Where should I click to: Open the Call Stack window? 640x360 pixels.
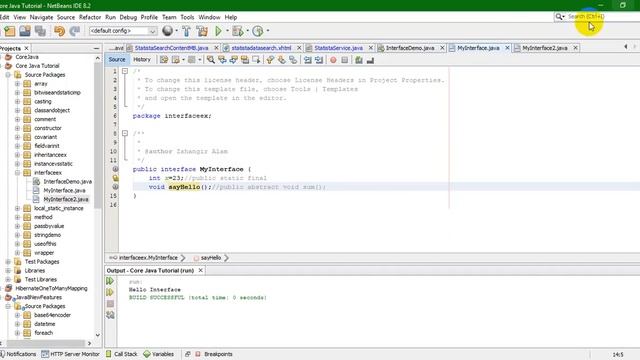tap(122, 354)
